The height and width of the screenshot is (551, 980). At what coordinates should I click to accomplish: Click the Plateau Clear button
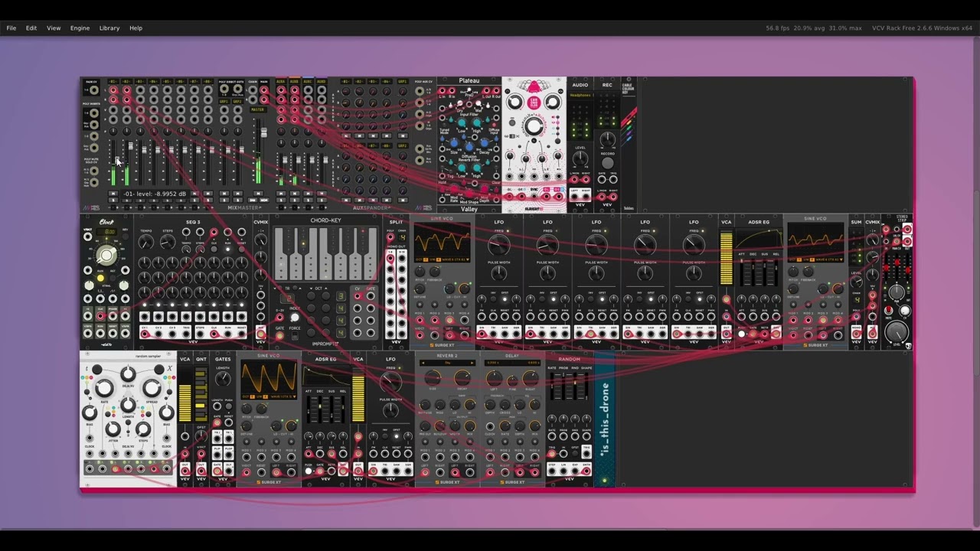tap(496, 190)
